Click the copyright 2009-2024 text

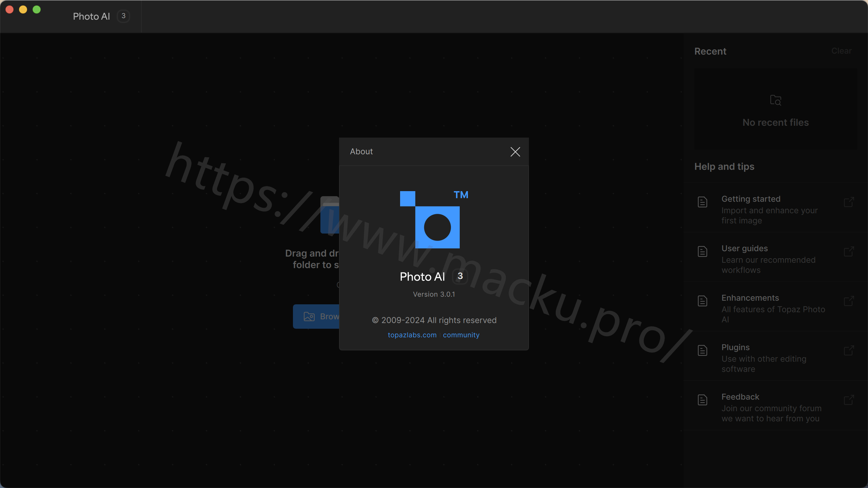coord(434,320)
